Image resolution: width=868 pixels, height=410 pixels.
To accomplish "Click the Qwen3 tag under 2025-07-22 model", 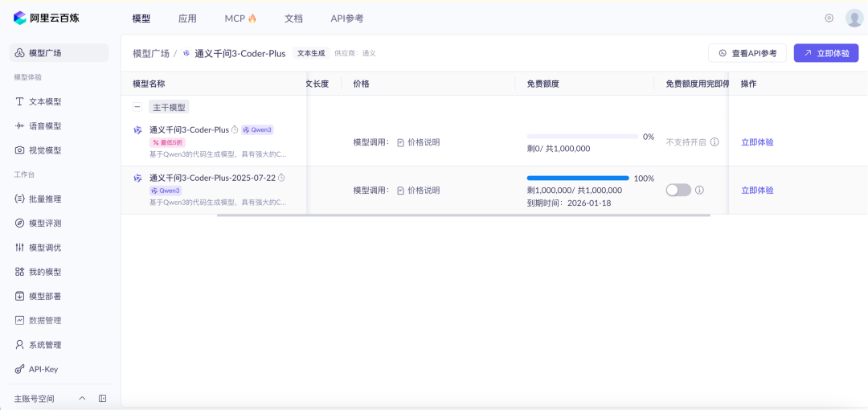I will coord(165,190).
